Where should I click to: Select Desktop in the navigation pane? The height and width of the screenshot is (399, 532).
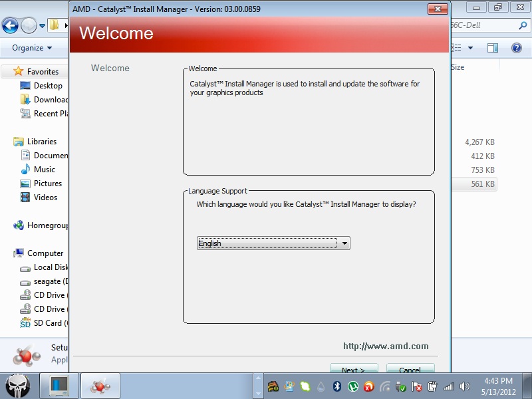click(x=48, y=86)
